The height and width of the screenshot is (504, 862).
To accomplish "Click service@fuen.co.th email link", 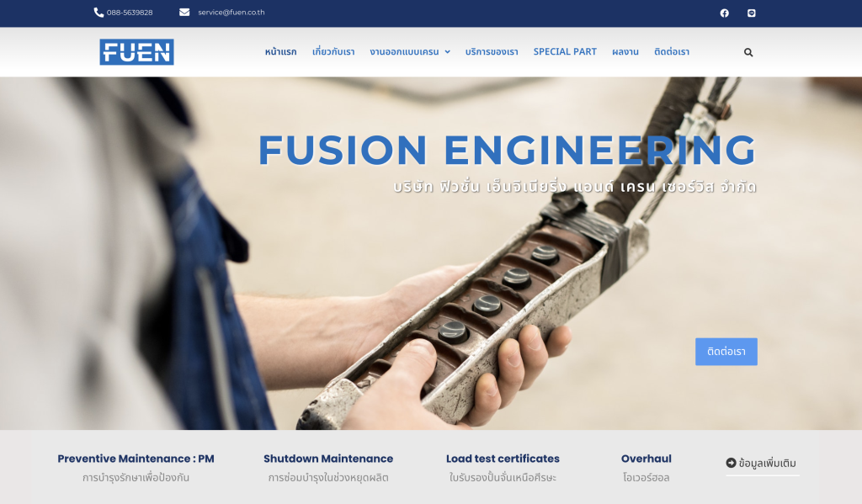I will 231,12.
